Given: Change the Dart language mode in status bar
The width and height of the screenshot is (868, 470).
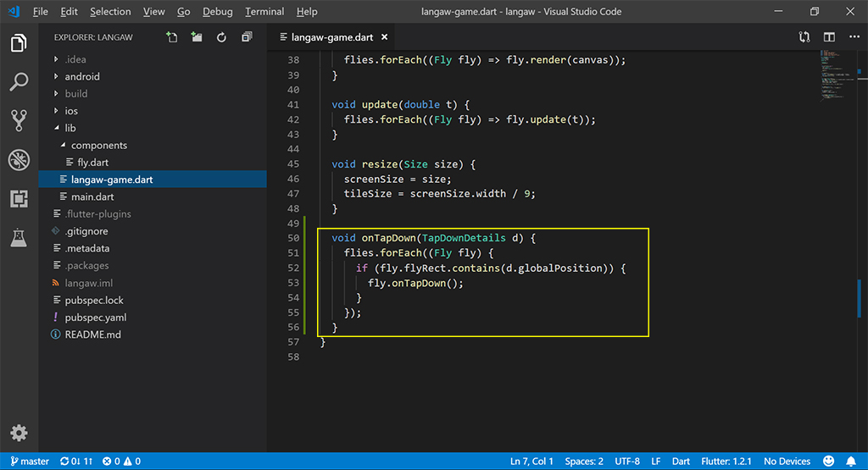Looking at the screenshot, I should pyautogui.click(x=681, y=462).
